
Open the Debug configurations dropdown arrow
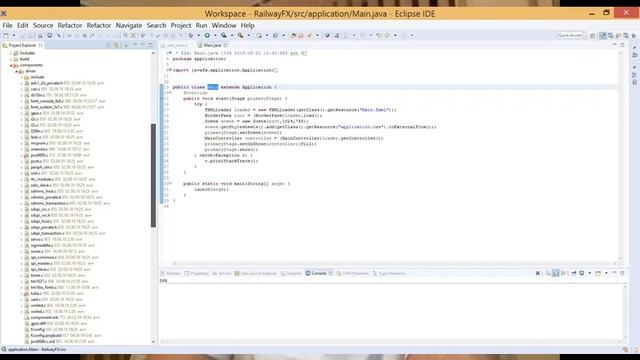(198, 36)
